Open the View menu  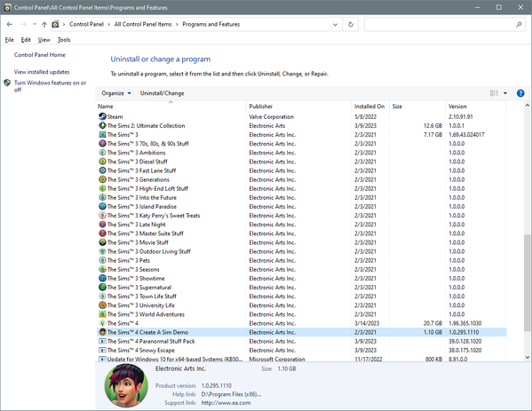coord(44,40)
